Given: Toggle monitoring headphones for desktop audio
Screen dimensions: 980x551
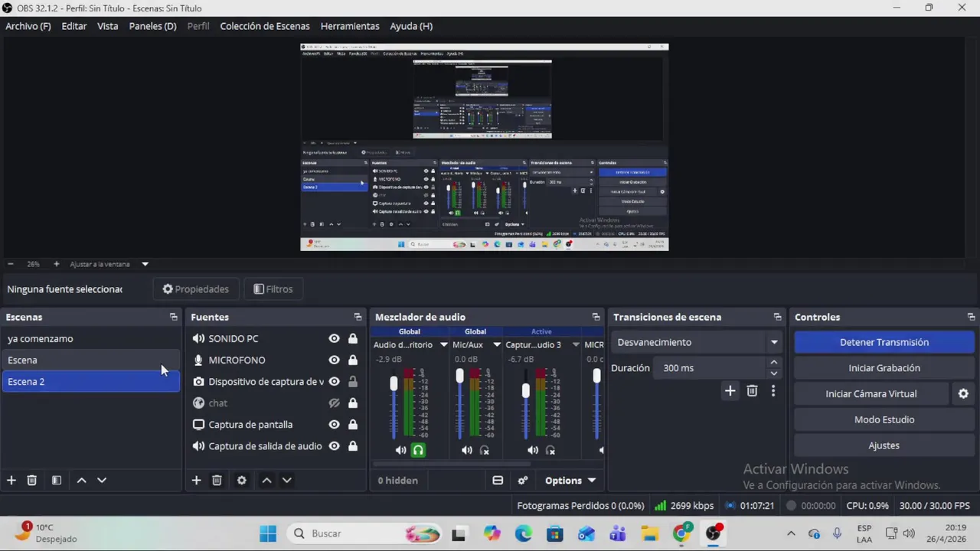Looking at the screenshot, I should pos(418,450).
